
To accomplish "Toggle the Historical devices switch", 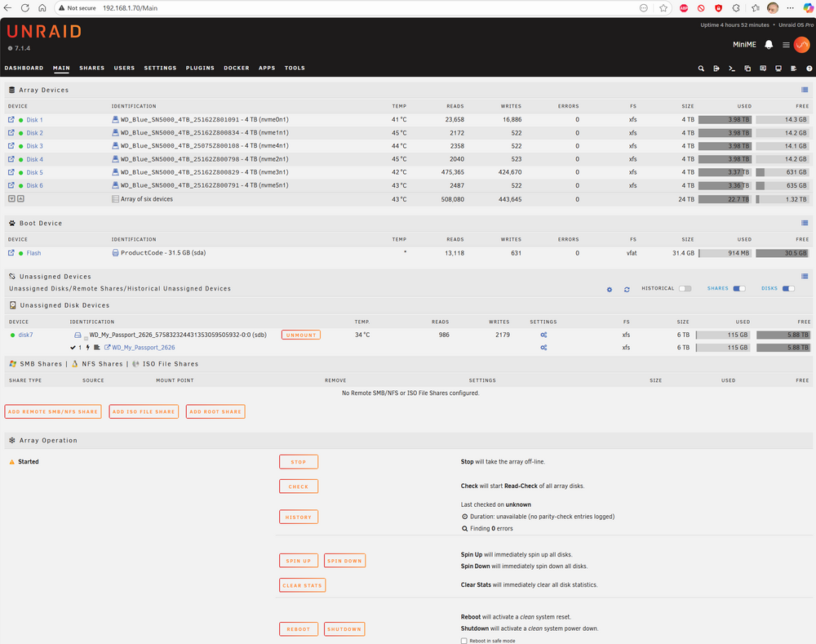I will (685, 288).
